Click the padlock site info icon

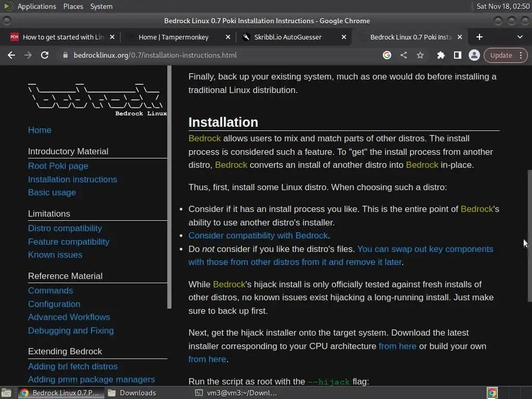[x=65, y=55]
